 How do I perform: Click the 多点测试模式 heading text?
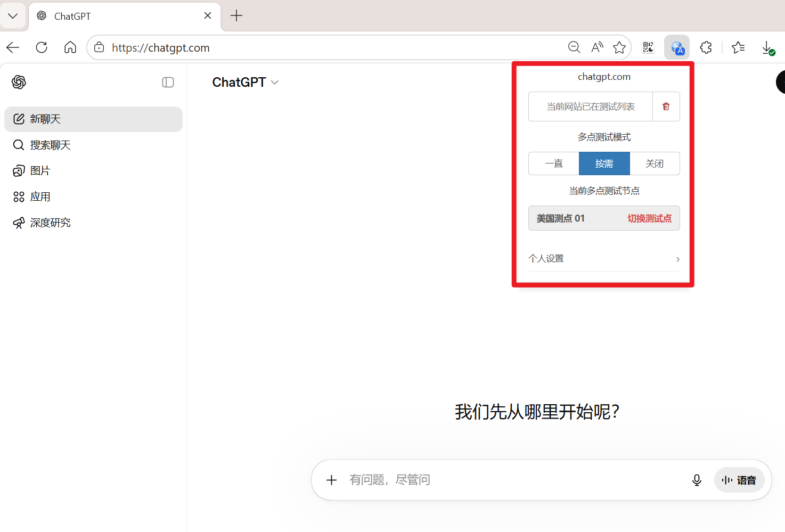(x=604, y=137)
